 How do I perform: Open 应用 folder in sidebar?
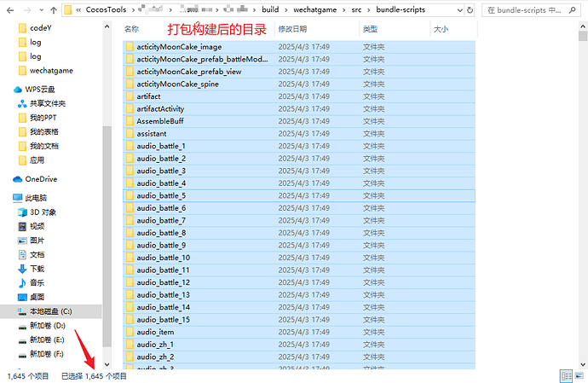click(x=32, y=160)
